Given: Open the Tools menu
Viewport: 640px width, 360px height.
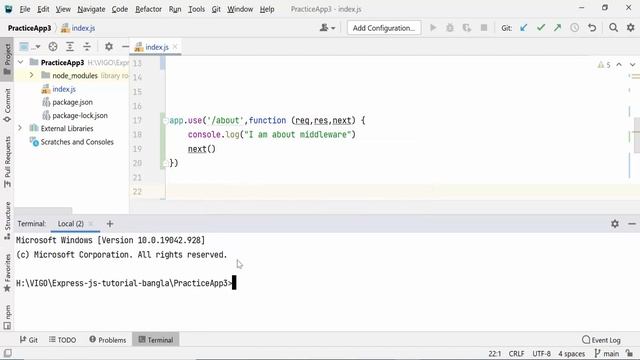Looking at the screenshot, I should (x=196, y=9).
